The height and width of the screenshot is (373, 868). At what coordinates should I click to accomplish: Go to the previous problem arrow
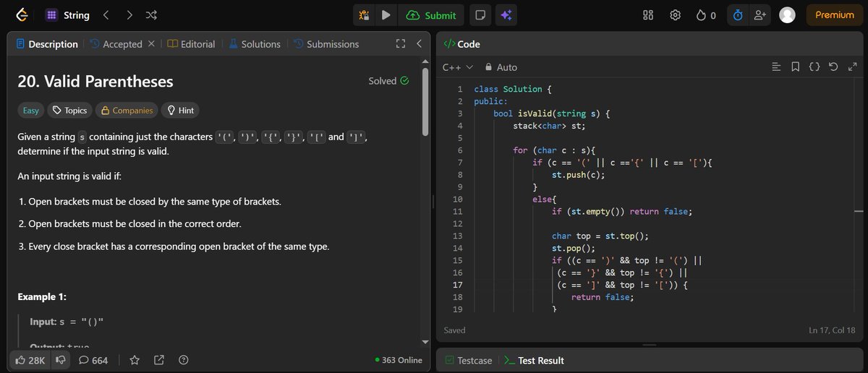(106, 15)
